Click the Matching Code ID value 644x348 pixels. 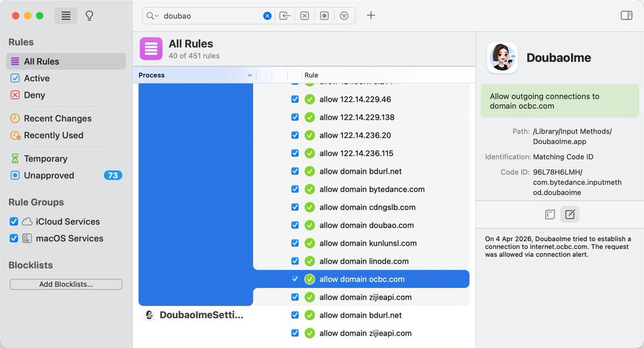pyautogui.click(x=563, y=157)
